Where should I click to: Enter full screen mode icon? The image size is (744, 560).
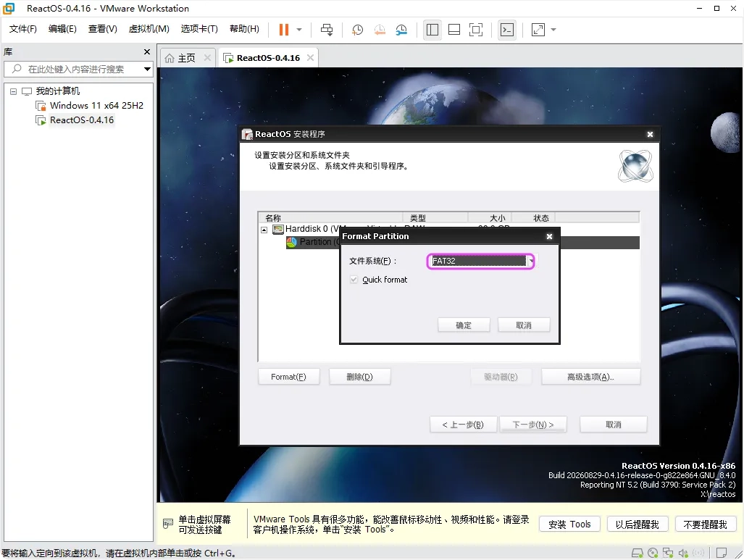click(x=476, y=30)
